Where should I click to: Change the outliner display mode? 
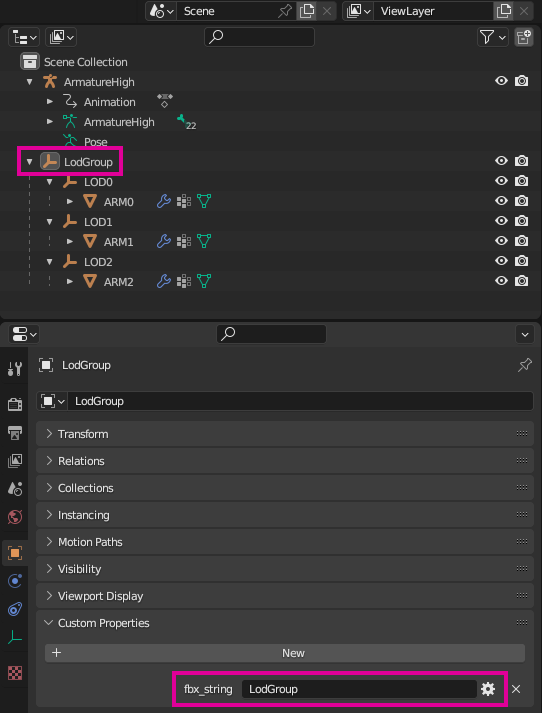(x=61, y=37)
